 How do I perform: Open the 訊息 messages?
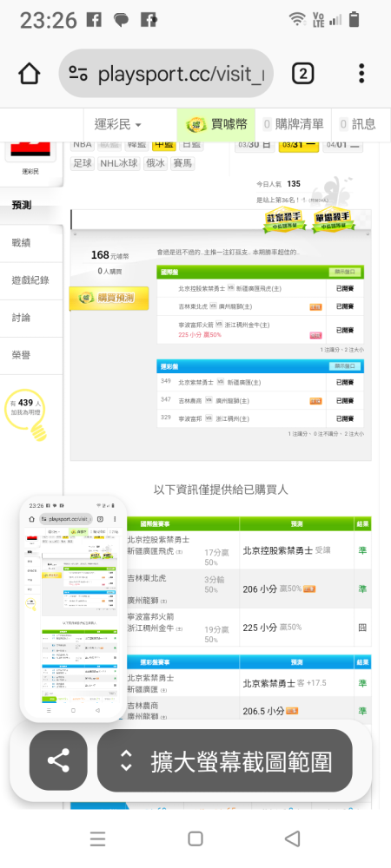pos(357,124)
